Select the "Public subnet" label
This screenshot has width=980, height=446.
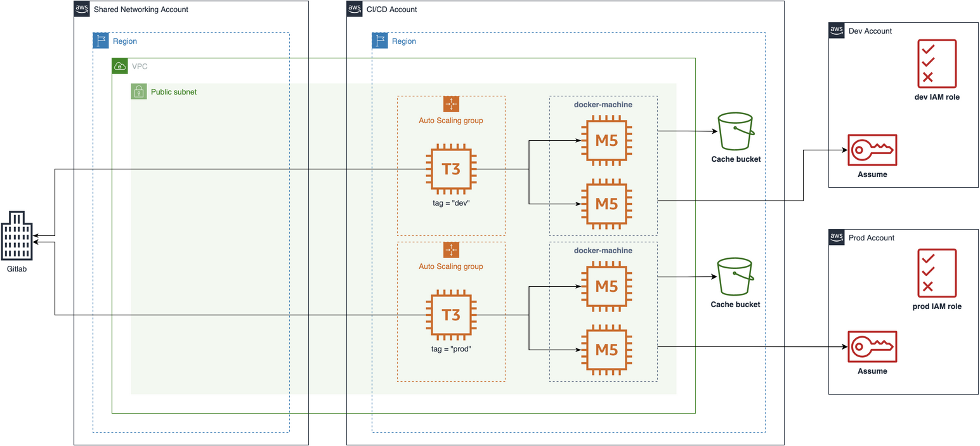174,92
